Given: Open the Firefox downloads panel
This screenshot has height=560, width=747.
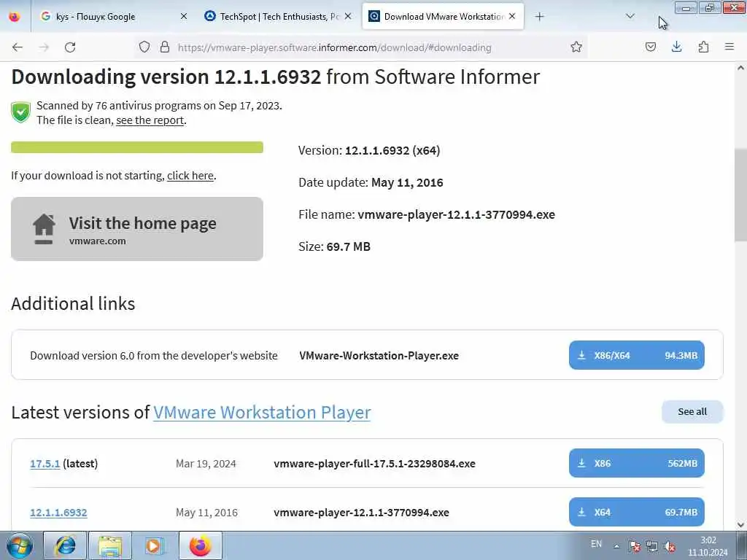Looking at the screenshot, I should (676, 47).
